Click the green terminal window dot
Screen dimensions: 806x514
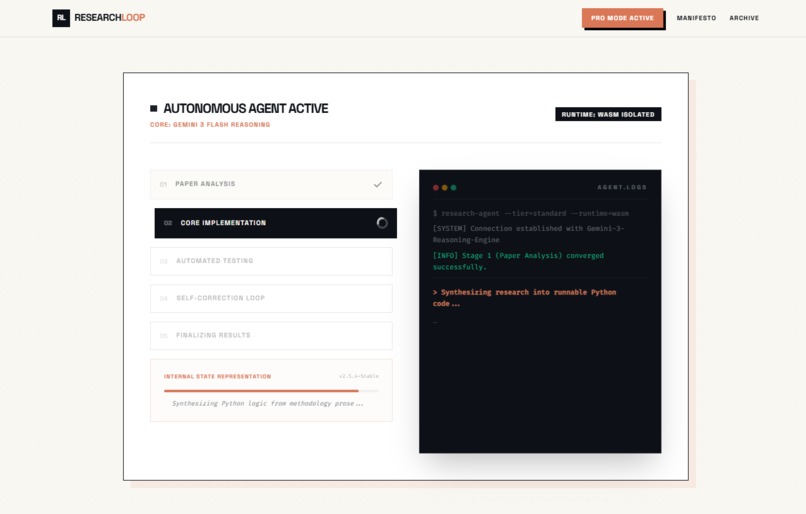tap(453, 188)
